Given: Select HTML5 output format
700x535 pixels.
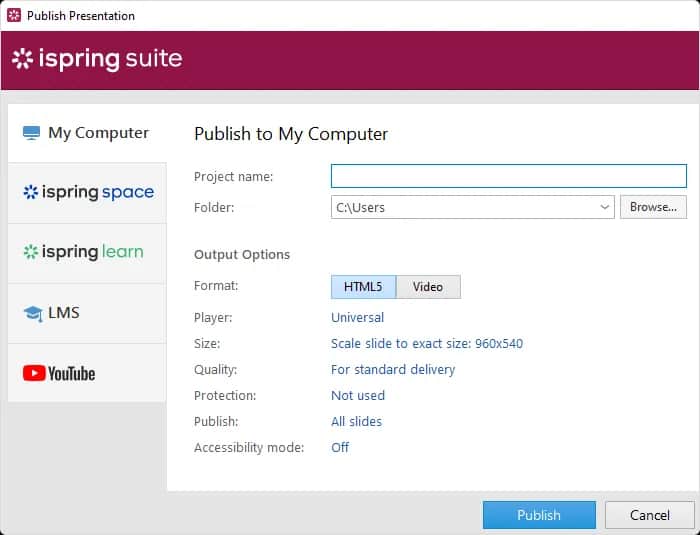Looking at the screenshot, I should (363, 287).
